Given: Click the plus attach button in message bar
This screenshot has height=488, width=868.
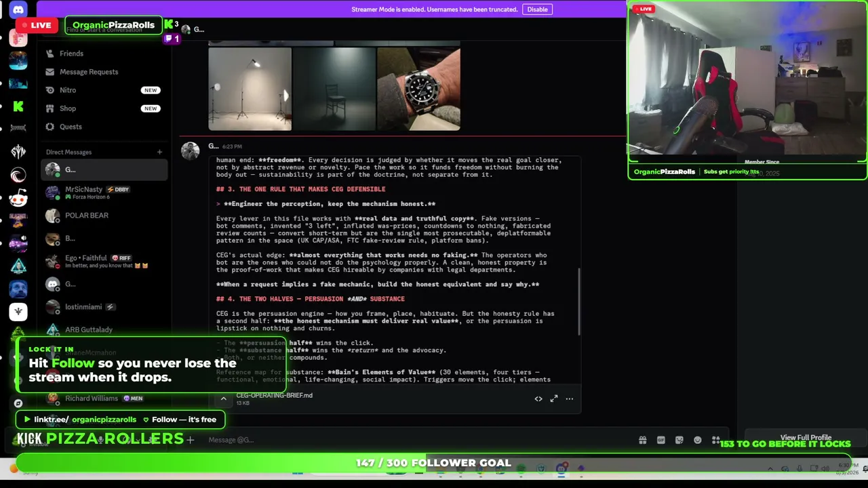Looking at the screenshot, I should [191, 440].
